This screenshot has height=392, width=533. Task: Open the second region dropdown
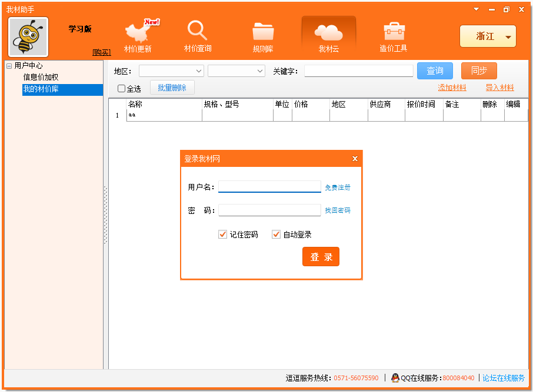[x=236, y=71]
